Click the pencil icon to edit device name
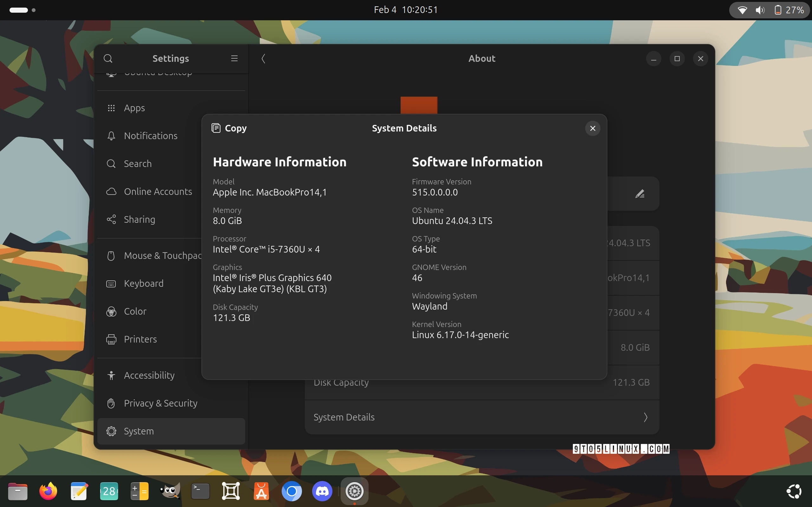 tap(639, 194)
